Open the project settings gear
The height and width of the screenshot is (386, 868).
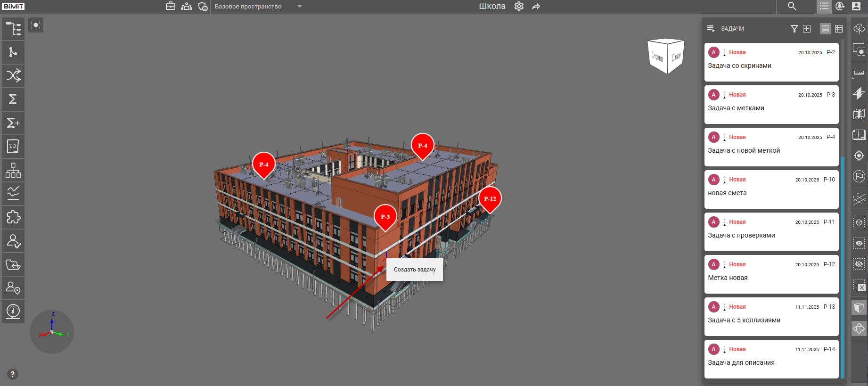519,7
